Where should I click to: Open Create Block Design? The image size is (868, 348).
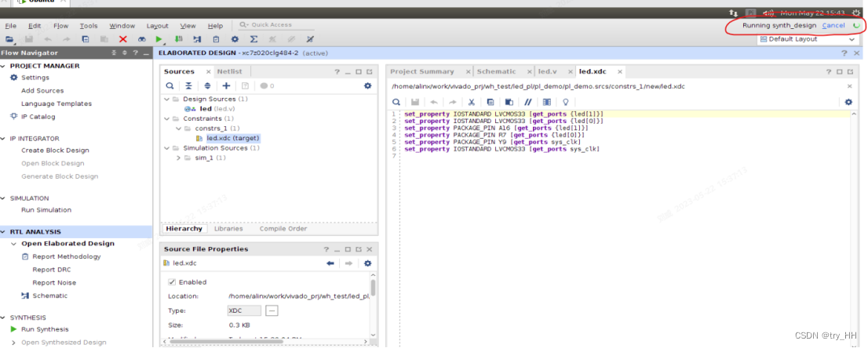click(55, 150)
